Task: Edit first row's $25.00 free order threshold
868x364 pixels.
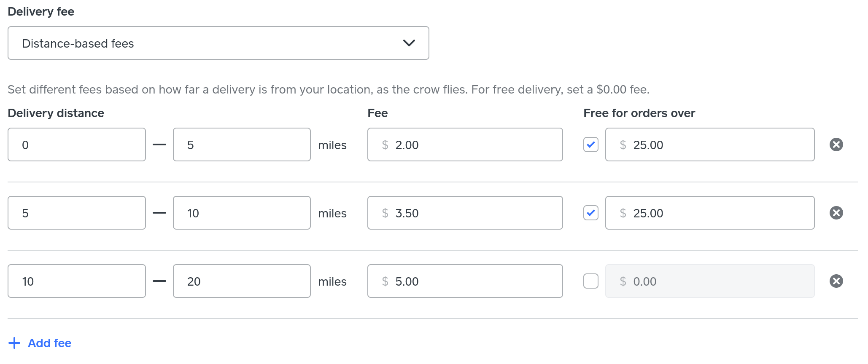Action: coord(710,145)
